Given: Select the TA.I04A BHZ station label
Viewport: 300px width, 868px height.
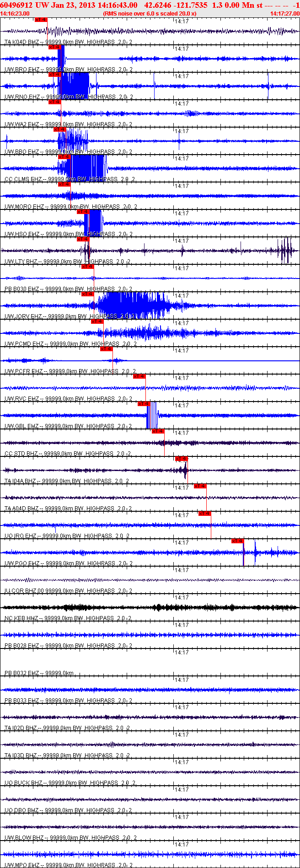Looking at the screenshot, I should click(20, 481).
